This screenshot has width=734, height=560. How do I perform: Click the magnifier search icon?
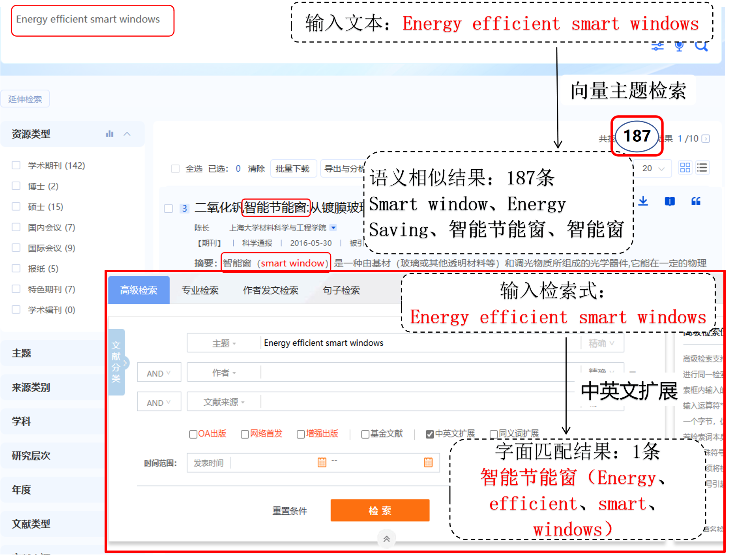tap(701, 47)
